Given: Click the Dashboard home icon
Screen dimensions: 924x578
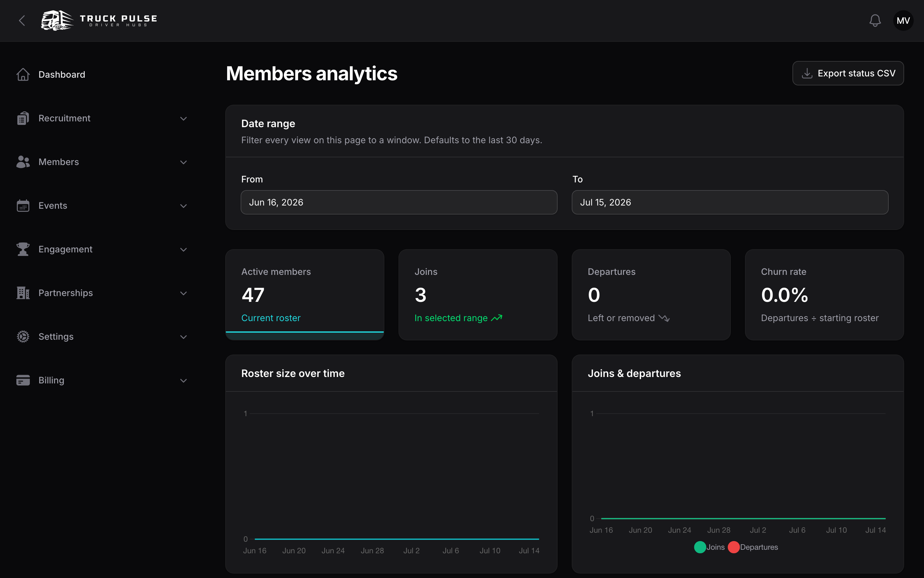Looking at the screenshot, I should [23, 74].
